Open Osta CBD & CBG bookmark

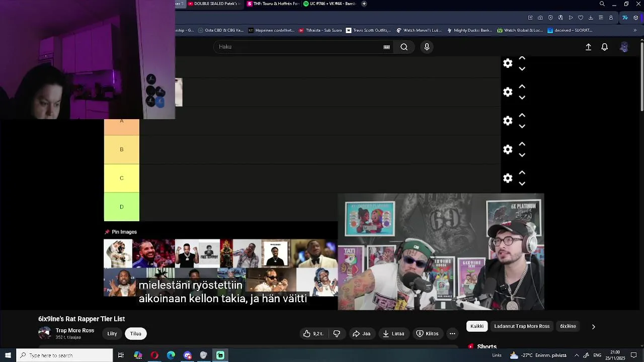pyautogui.click(x=220, y=30)
